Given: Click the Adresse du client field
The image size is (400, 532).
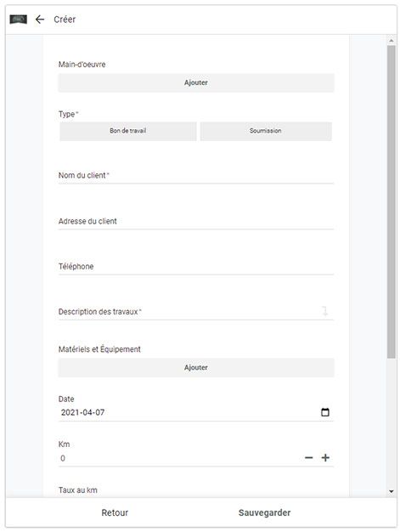Looking at the screenshot, I should 196,222.
